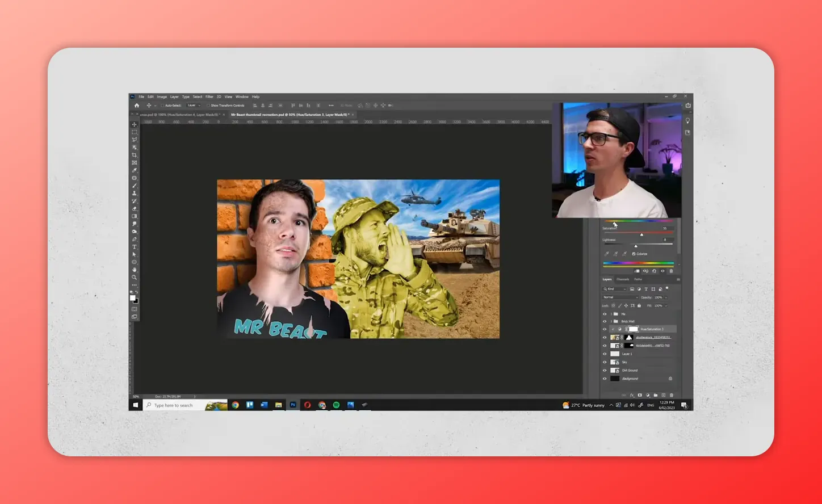Select the Pen tool
This screenshot has width=822, height=504.
coord(135,240)
